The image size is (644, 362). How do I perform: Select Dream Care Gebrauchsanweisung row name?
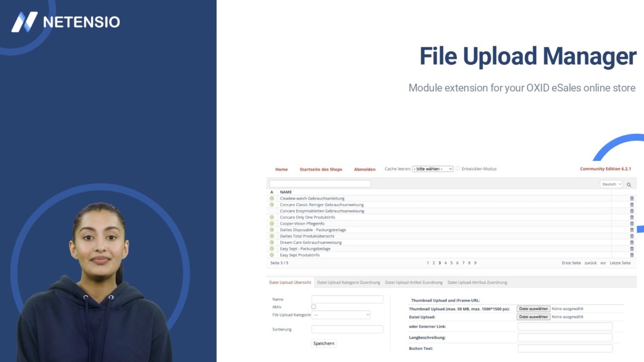[x=311, y=242]
